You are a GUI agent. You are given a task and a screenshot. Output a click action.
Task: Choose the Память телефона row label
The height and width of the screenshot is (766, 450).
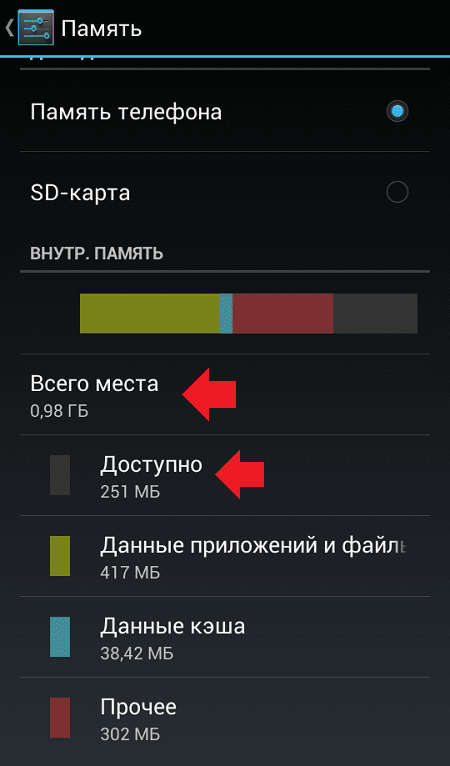point(126,112)
